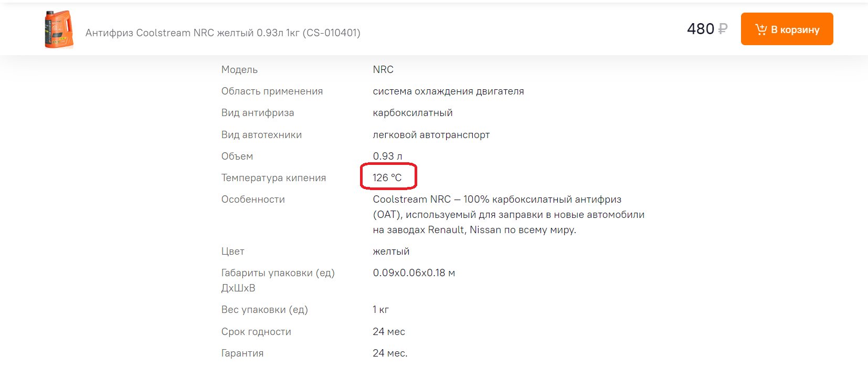Click the highlighted 126 °C boiling temperature

pyautogui.click(x=387, y=177)
